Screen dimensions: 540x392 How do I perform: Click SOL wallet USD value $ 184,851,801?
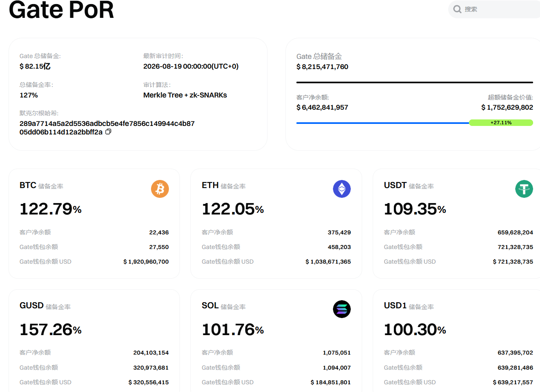click(330, 382)
